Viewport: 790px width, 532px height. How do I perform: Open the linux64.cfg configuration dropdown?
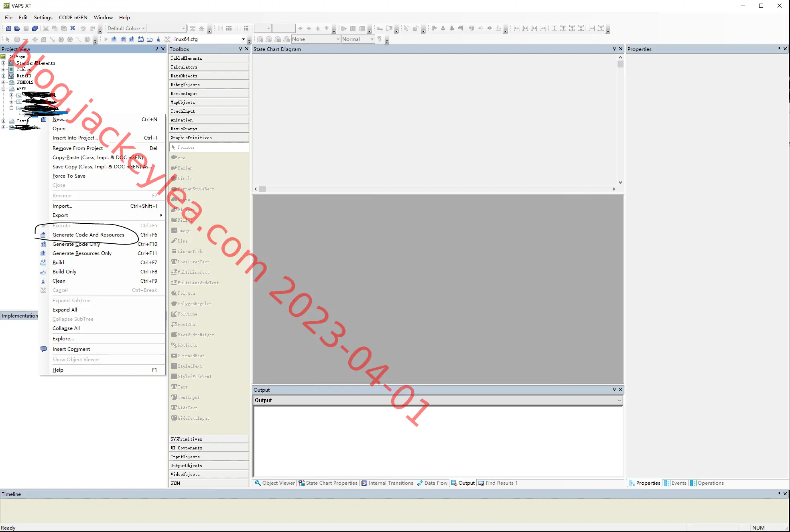[243, 39]
